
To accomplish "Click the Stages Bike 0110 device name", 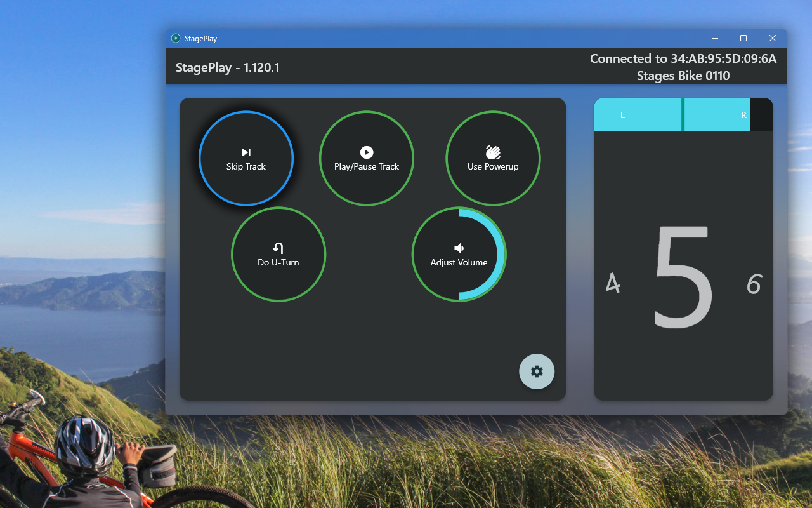I will (x=683, y=76).
